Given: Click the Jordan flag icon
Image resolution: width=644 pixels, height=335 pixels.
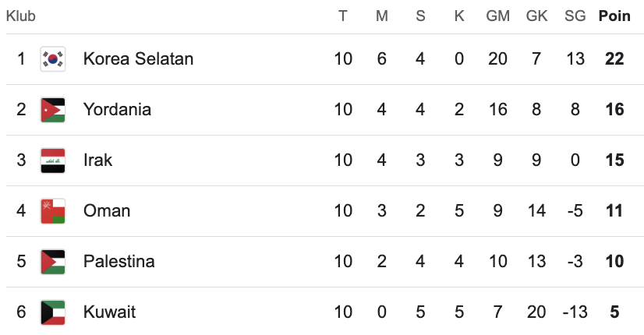Looking at the screenshot, I should (53, 110).
